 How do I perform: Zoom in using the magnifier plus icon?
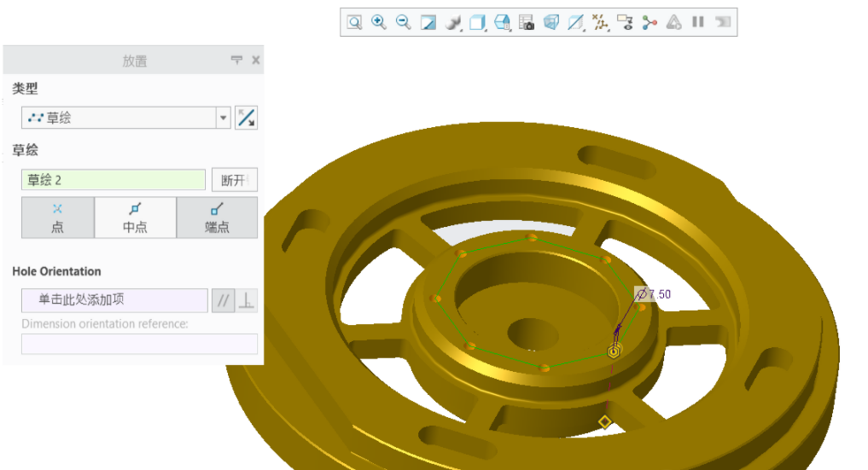[379, 22]
